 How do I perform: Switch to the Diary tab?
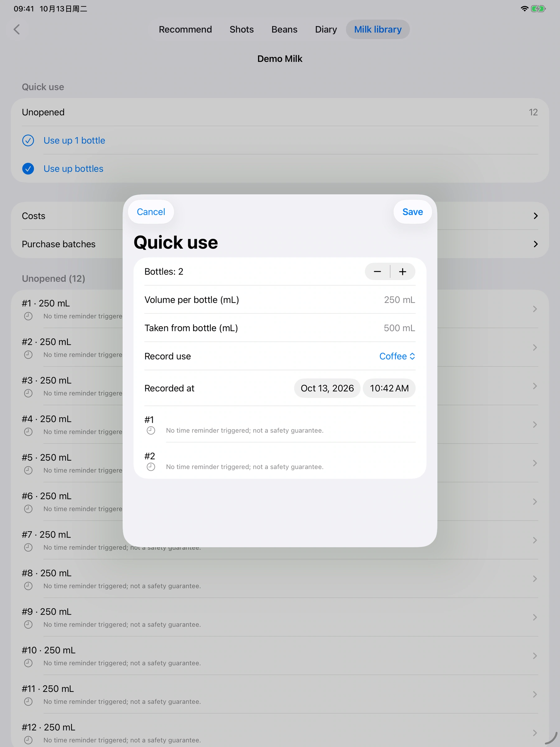[x=326, y=29]
